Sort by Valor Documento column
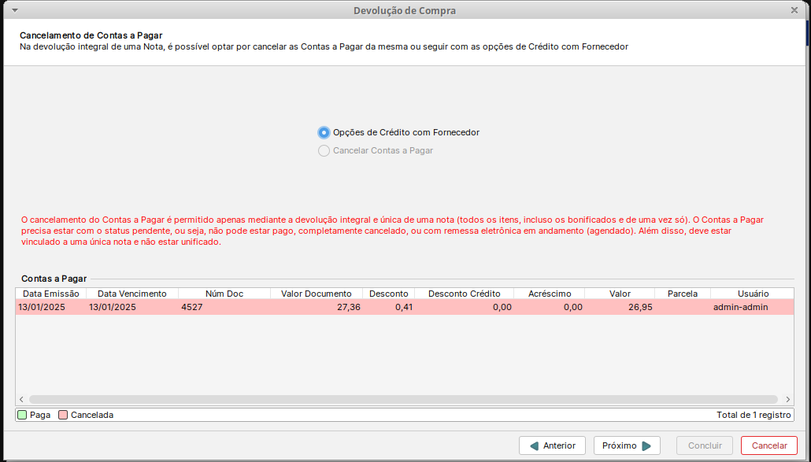This screenshot has width=811, height=462. click(316, 294)
